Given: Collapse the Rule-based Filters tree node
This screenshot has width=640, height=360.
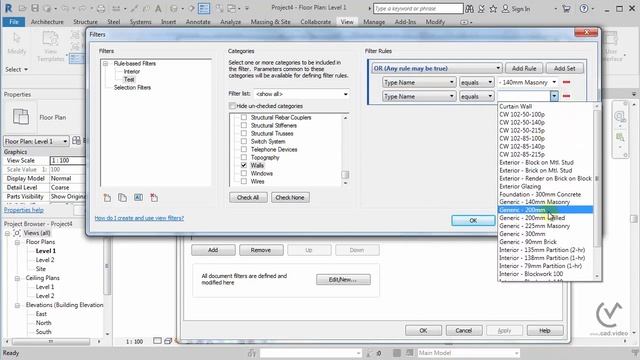Looking at the screenshot, I should [x=105, y=64].
